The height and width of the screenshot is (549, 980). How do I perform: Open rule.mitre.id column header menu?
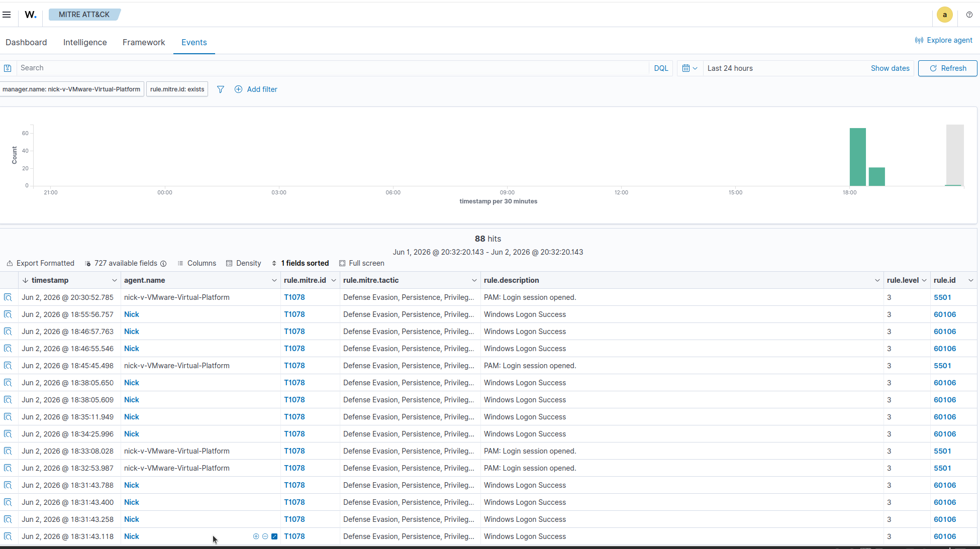click(x=333, y=280)
